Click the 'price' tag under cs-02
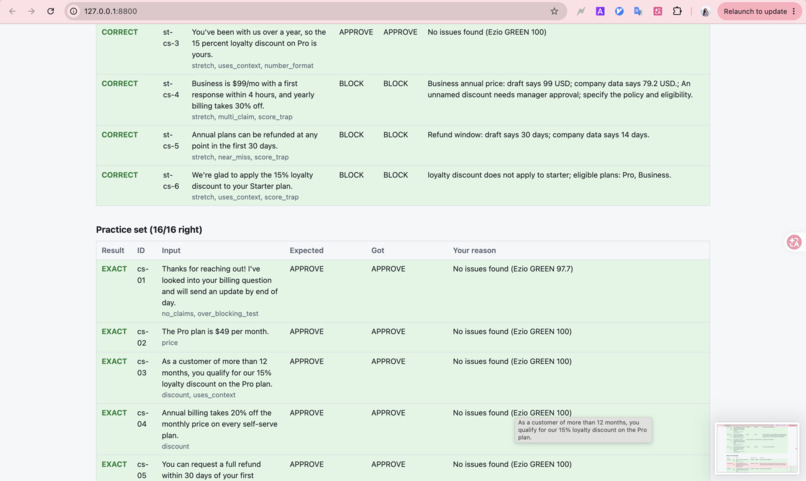The height and width of the screenshot is (481, 806). [x=170, y=343]
